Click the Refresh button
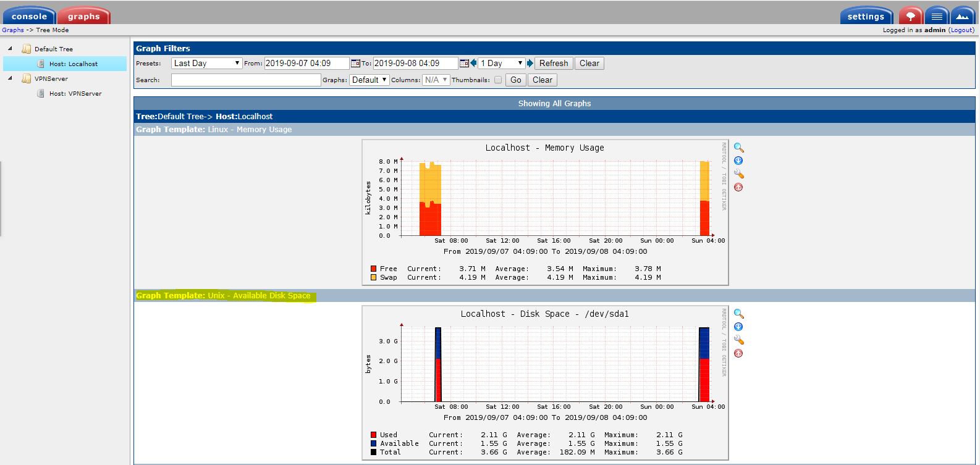 point(554,63)
